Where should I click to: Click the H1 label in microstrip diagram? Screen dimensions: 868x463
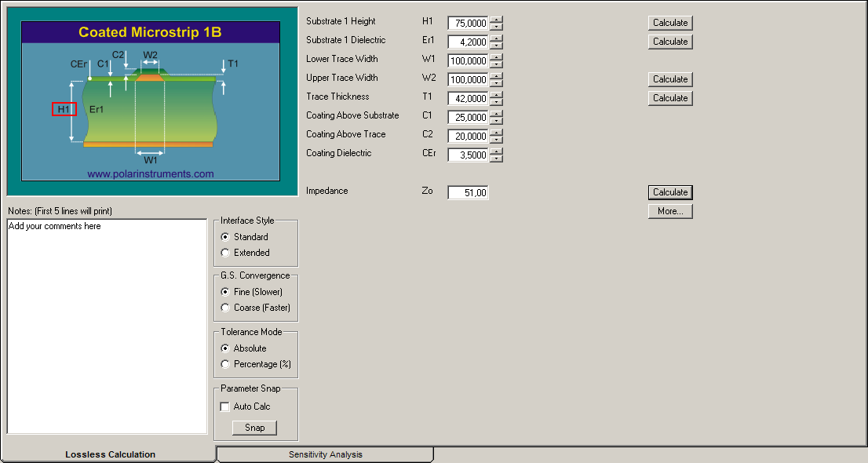tap(64, 109)
